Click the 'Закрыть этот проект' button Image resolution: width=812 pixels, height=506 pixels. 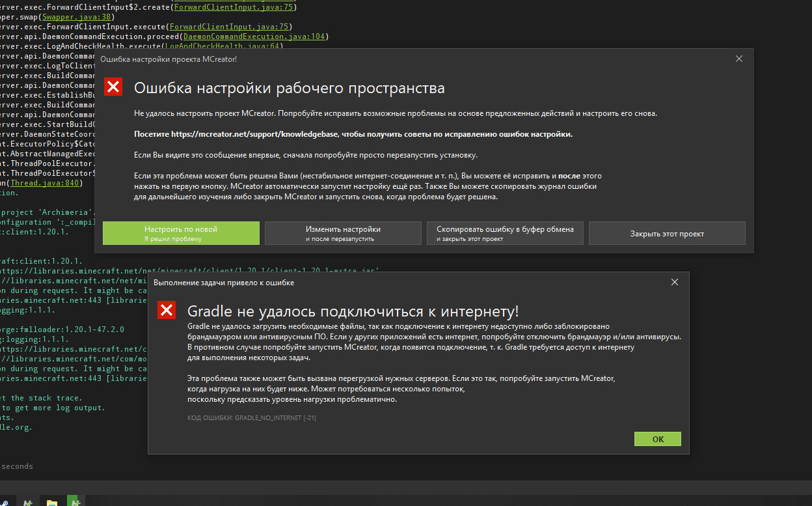pos(667,233)
